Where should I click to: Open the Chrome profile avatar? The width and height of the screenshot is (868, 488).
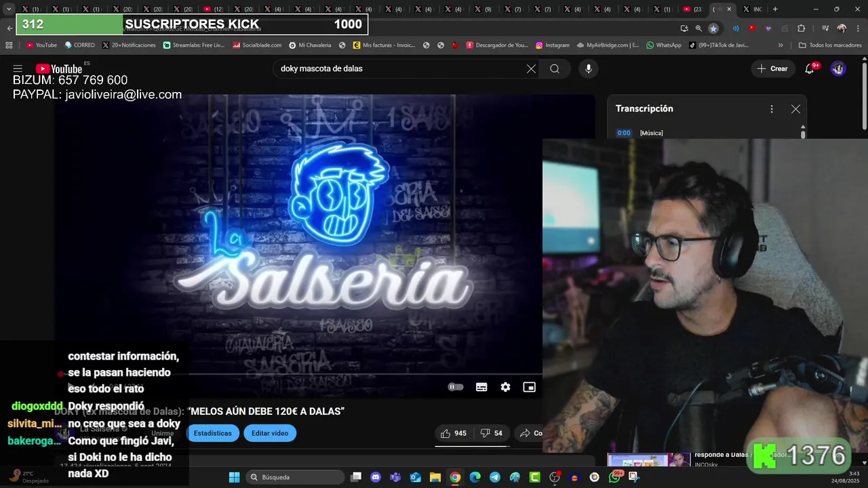pyautogui.click(x=842, y=28)
